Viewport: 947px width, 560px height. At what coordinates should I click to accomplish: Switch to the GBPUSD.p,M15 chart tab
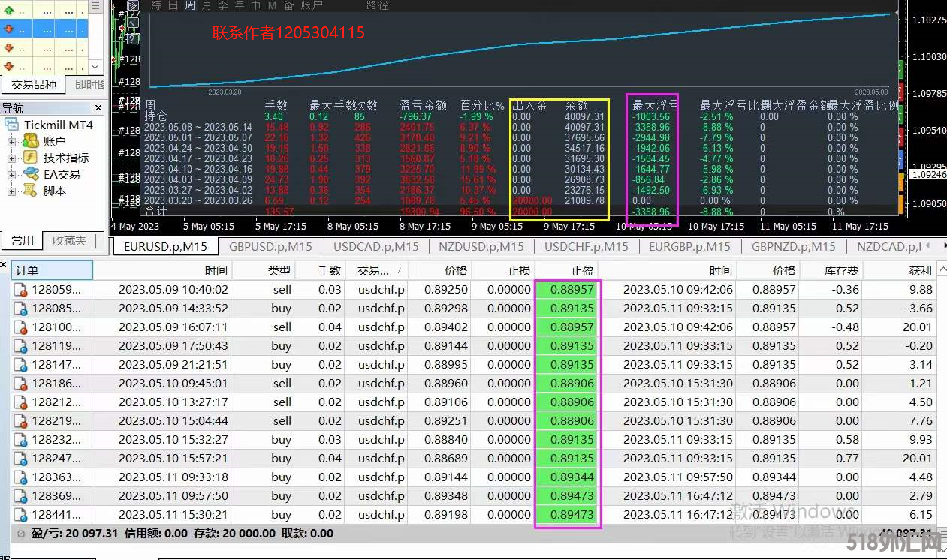click(270, 246)
